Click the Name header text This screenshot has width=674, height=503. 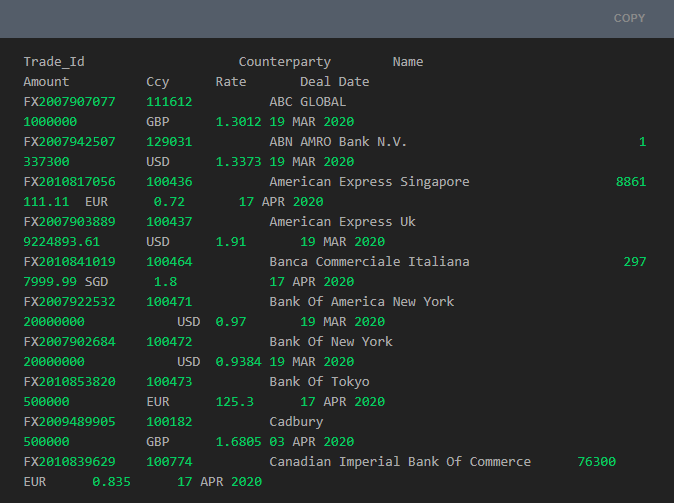[x=407, y=62]
